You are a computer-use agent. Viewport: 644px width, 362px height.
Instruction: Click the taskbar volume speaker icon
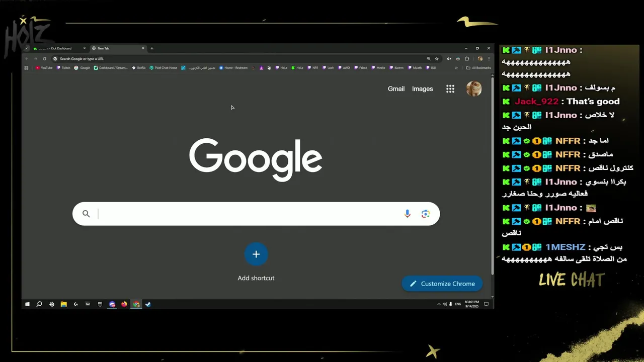click(445, 304)
